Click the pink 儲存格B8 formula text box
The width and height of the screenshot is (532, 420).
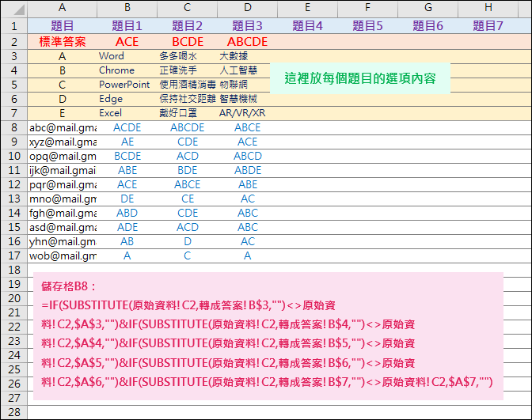coord(268,336)
